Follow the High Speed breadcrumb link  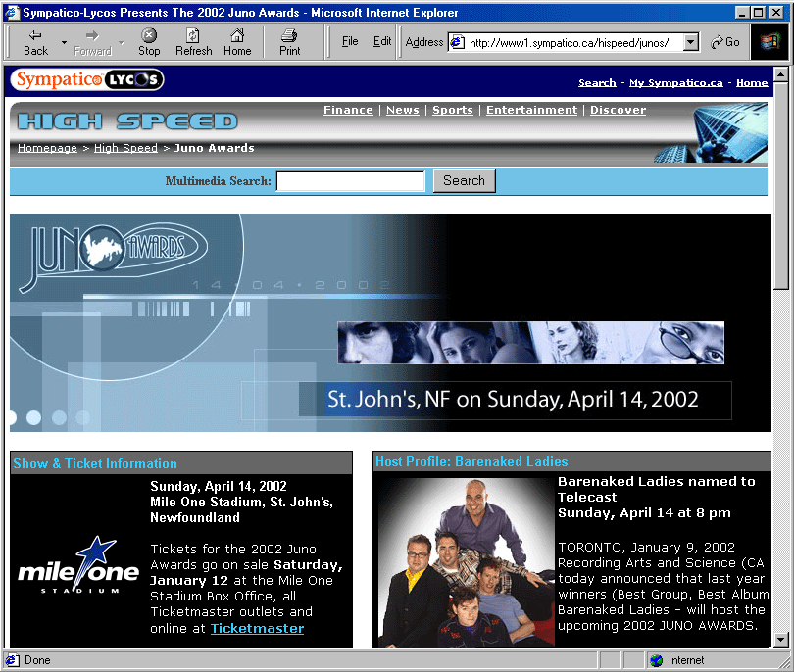[125, 148]
